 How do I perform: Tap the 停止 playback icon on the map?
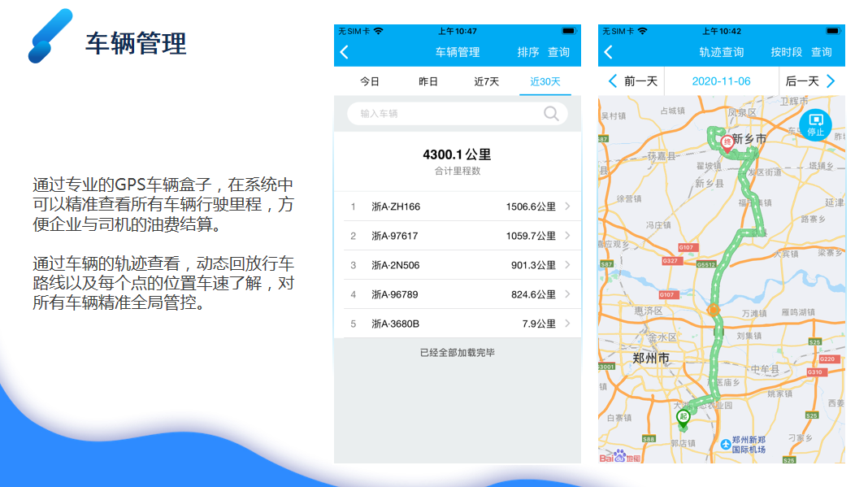click(x=814, y=124)
